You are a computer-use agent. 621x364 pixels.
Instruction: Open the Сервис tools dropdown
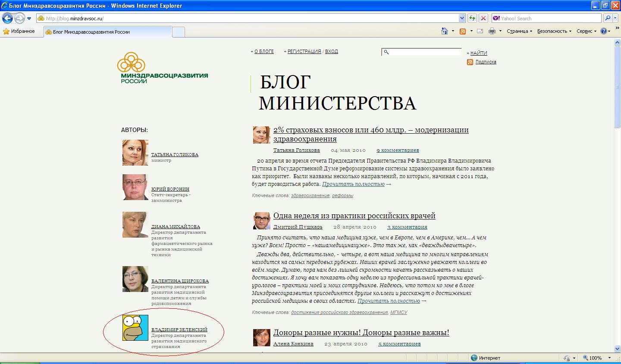coord(586,31)
